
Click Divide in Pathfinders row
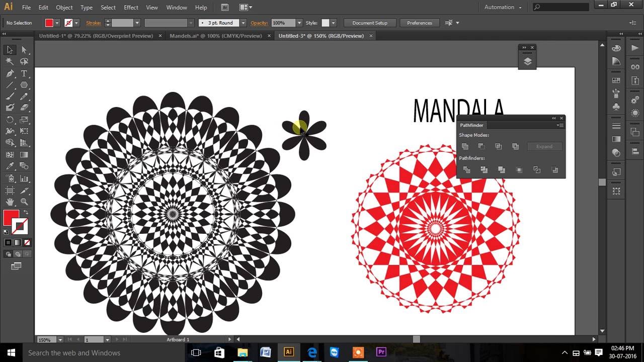click(x=466, y=170)
